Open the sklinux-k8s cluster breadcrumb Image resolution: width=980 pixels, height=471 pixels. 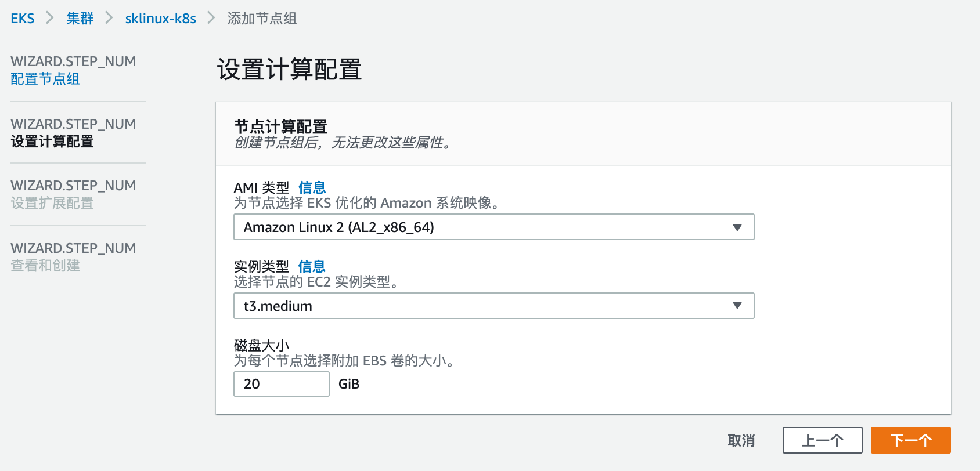pos(160,19)
